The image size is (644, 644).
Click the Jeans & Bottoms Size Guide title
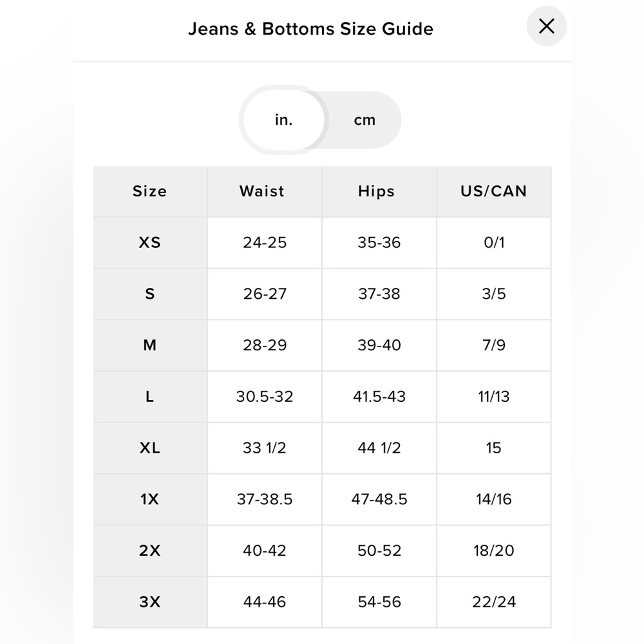pyautogui.click(x=310, y=29)
